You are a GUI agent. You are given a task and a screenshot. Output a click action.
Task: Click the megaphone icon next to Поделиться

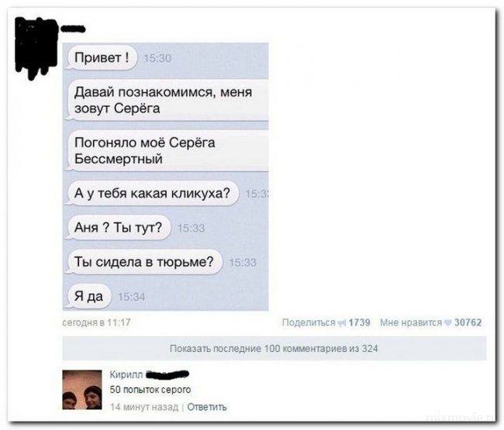coord(342,323)
